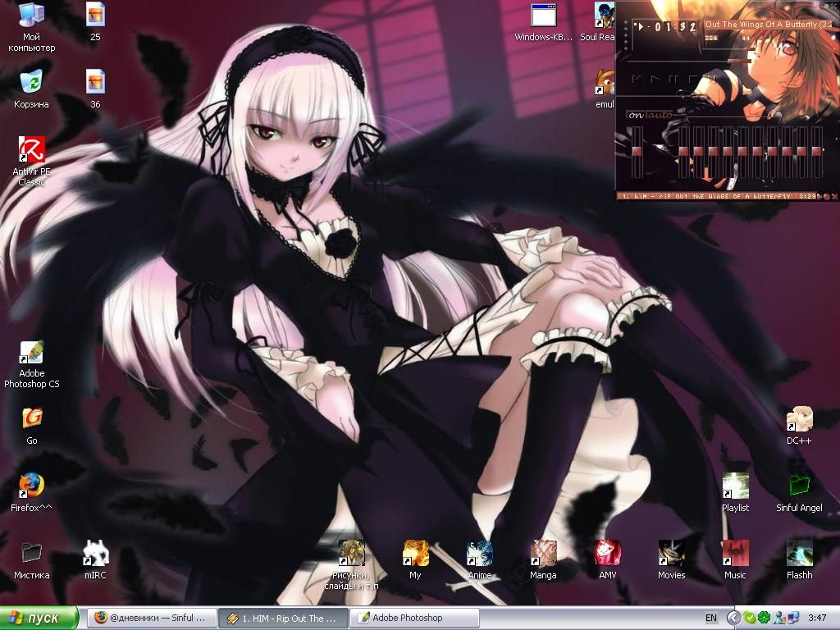Launch the DC++ shortcut
Screen dimensions: 840x630
point(799,427)
